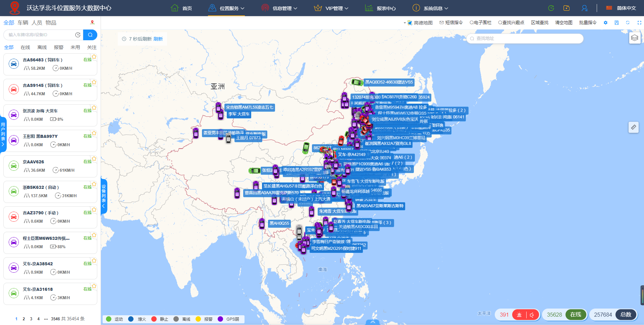Expand the 位置服务 dropdown menu

pyautogui.click(x=226, y=8)
